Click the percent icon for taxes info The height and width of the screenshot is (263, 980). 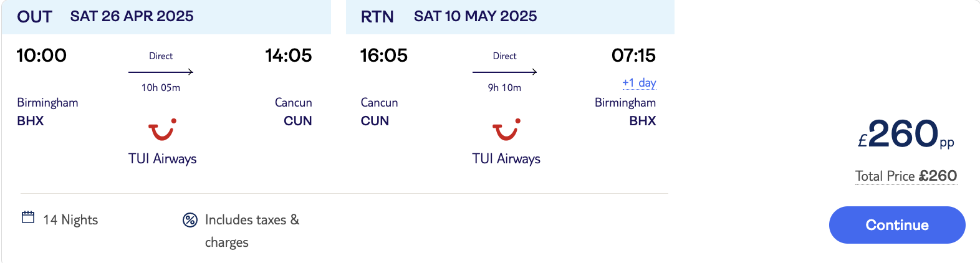pyautogui.click(x=190, y=220)
